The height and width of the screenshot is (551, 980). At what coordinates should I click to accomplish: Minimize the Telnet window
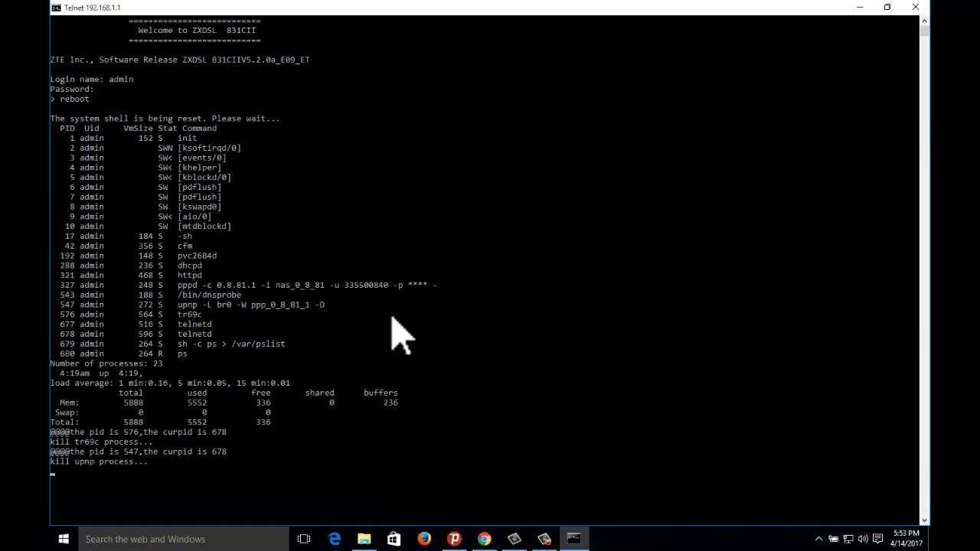click(860, 8)
